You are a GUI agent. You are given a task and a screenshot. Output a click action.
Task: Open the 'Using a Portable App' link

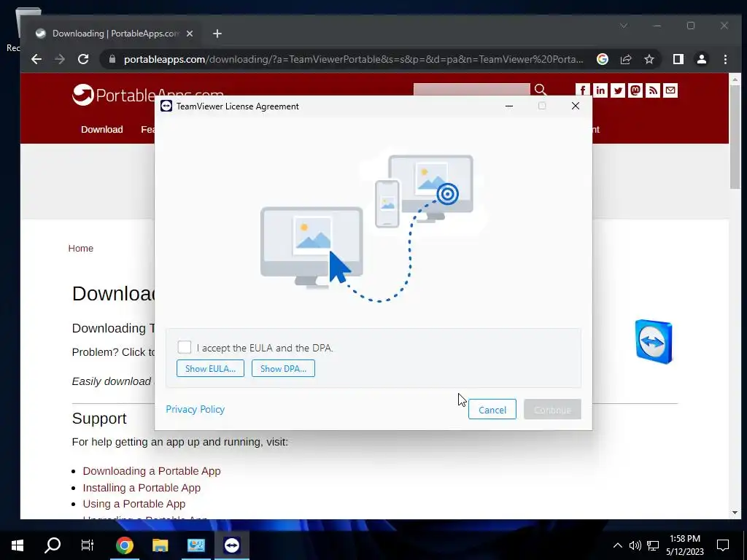[134, 504]
